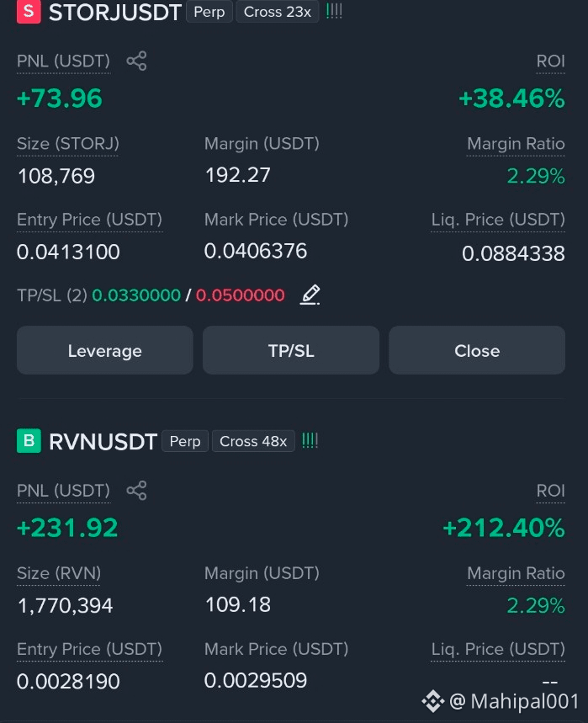Tap the +38.46% ROI value
The width and height of the screenshot is (588, 723).
512,98
